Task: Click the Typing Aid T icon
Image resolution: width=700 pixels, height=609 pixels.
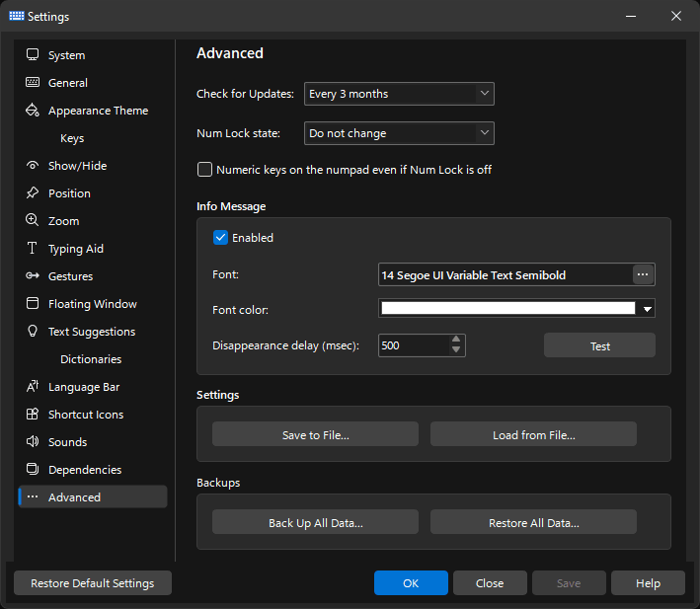Action: click(33, 248)
